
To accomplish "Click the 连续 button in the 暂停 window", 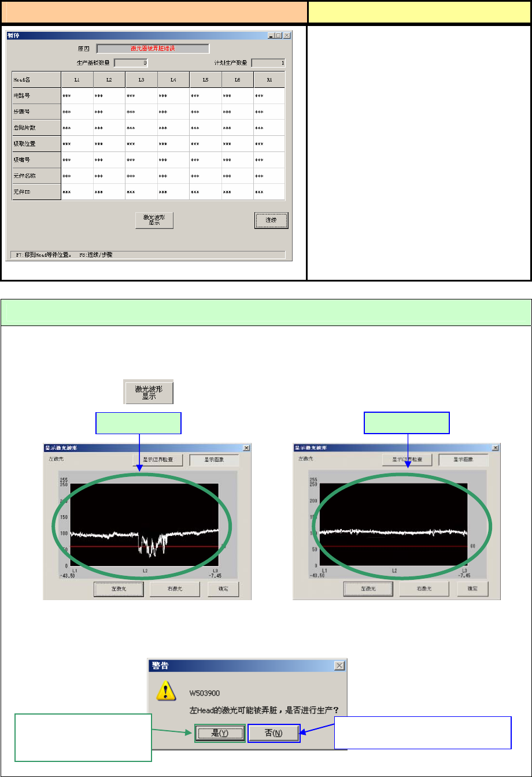I will (x=271, y=220).
